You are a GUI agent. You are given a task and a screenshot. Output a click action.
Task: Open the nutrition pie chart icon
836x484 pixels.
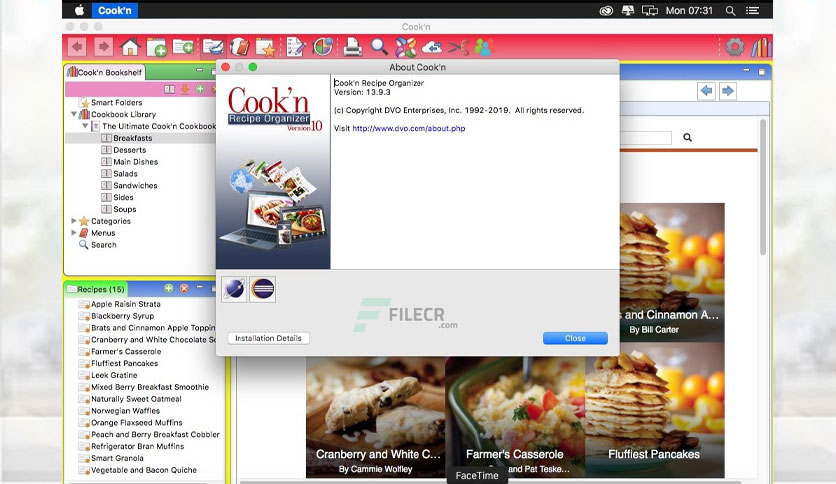click(x=323, y=47)
